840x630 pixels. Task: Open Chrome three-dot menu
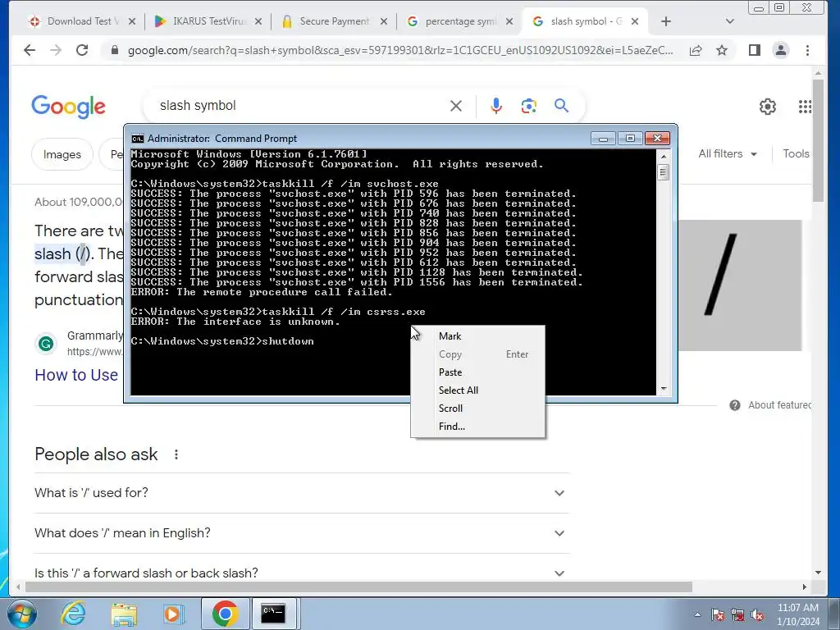click(x=807, y=50)
